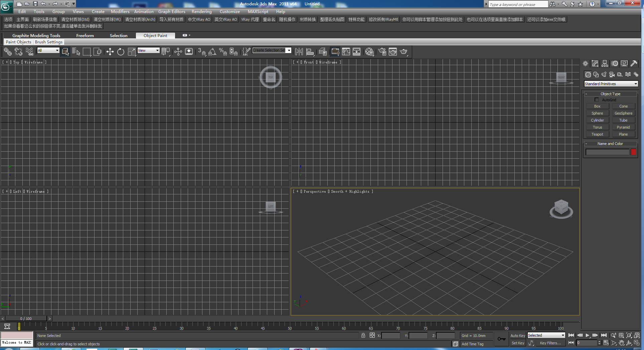Screen dimensions: 644x350
Task: Select the Move transform tool
Action: 110,52
